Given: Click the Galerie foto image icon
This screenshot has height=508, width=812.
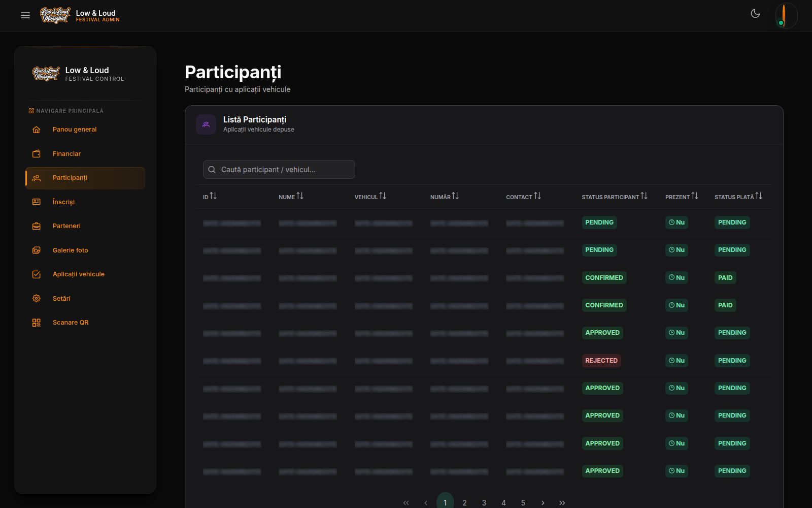Looking at the screenshot, I should point(37,250).
